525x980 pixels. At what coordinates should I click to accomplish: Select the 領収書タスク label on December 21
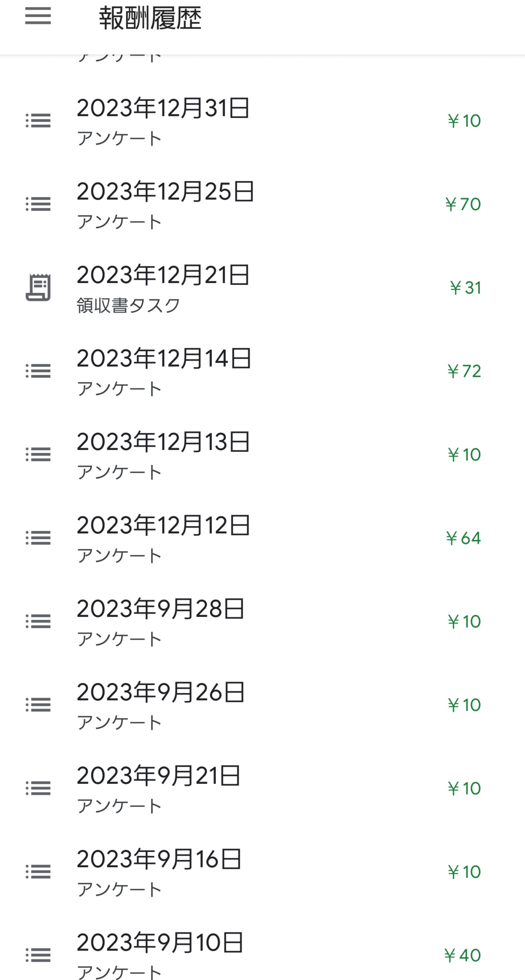pyautogui.click(x=128, y=305)
